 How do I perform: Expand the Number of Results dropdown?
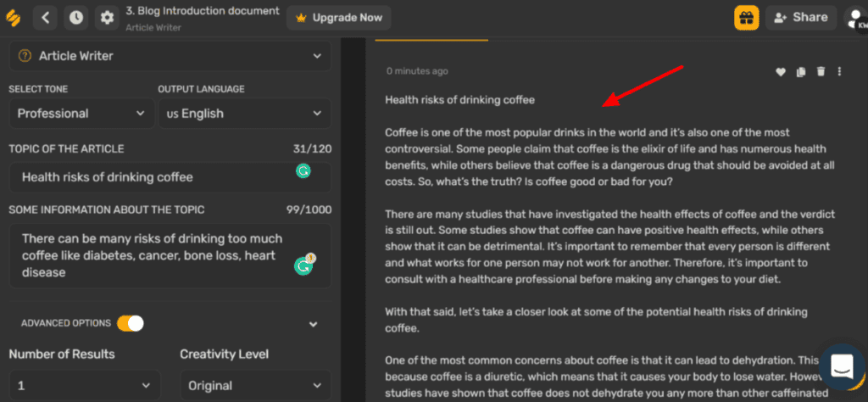tap(86, 385)
